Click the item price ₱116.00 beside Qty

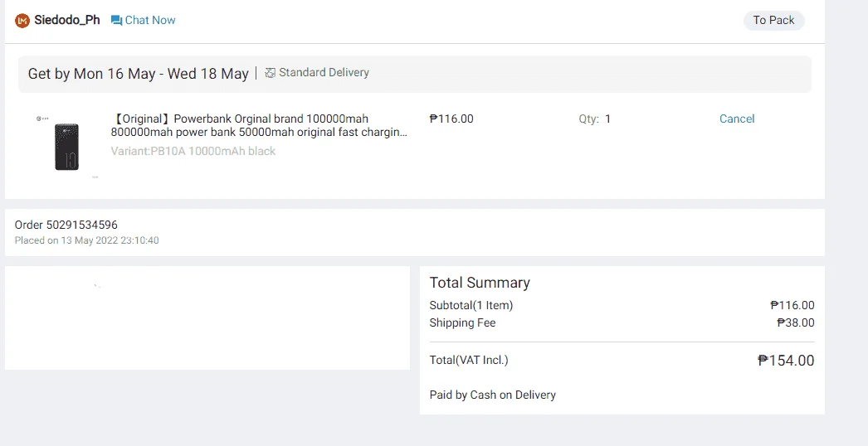[451, 119]
